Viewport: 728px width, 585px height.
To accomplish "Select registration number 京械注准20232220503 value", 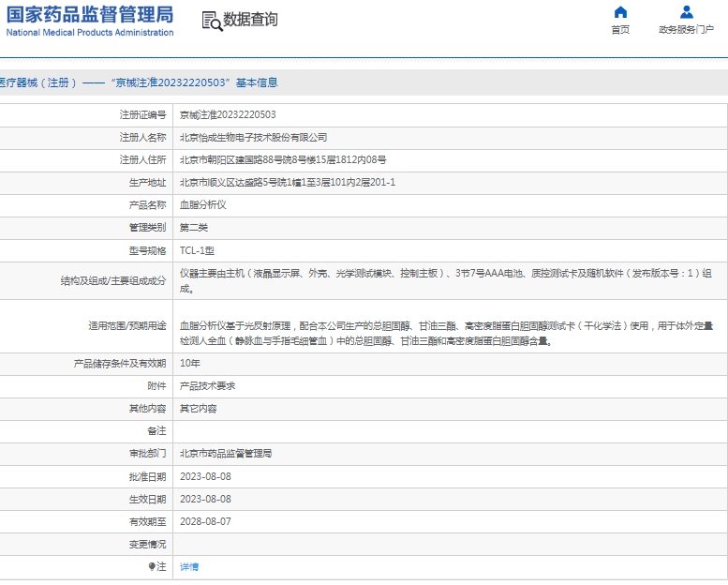I will point(228,114).
